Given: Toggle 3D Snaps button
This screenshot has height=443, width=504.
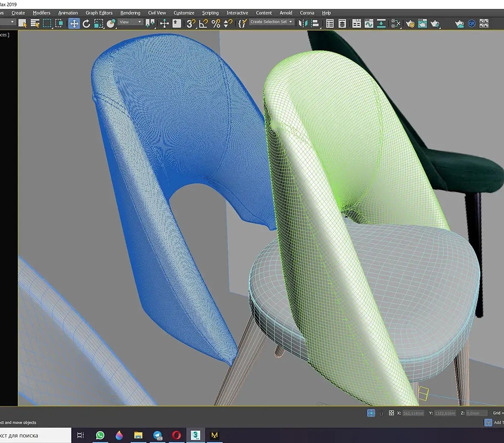Looking at the screenshot, I should click(190, 23).
